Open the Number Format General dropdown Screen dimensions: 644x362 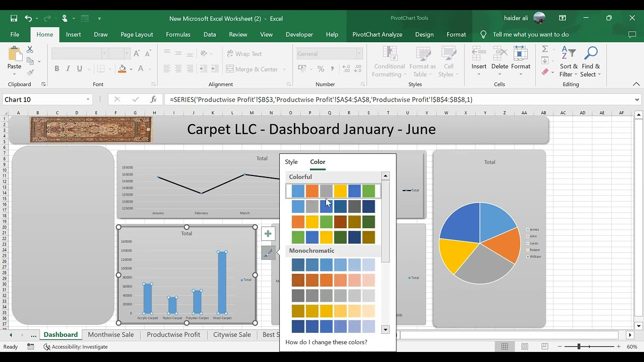359,54
